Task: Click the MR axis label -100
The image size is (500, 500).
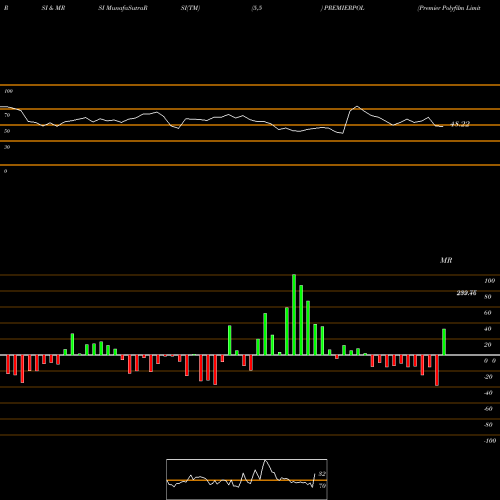Action: coord(489,441)
